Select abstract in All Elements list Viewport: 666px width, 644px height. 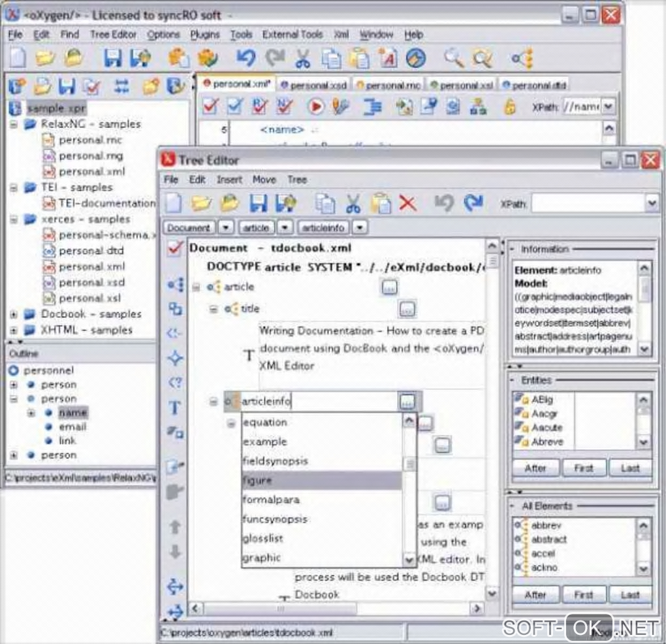pos(548,539)
